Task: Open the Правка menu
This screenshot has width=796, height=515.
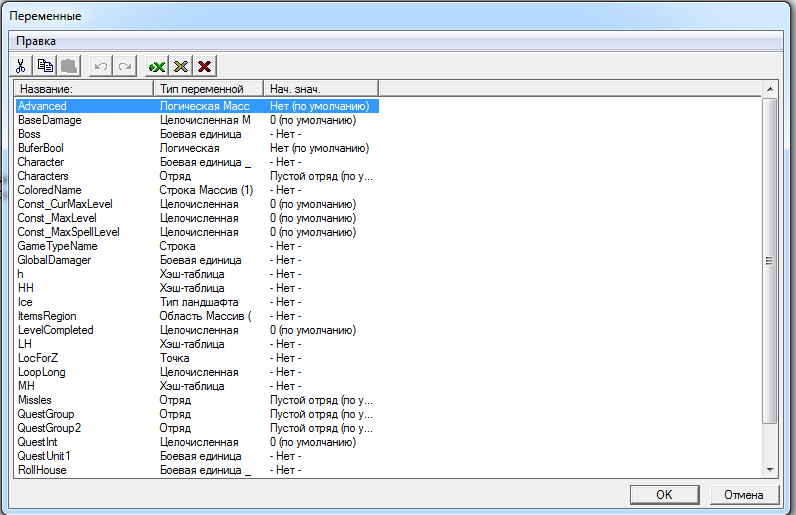Action: click(x=36, y=41)
